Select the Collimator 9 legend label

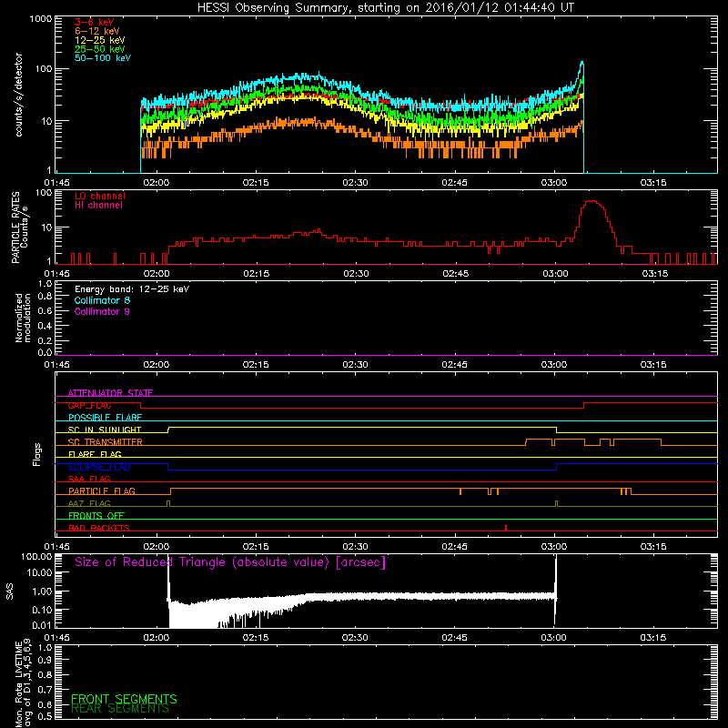click(x=102, y=311)
